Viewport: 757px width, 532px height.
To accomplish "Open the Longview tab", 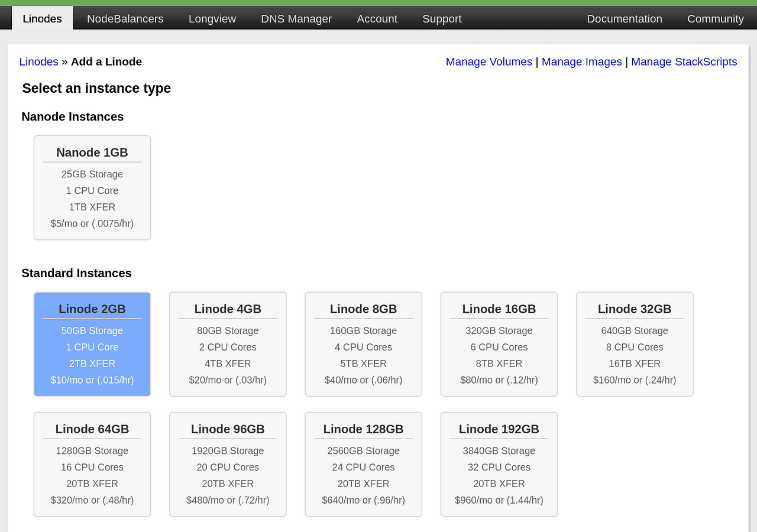I will (x=212, y=18).
